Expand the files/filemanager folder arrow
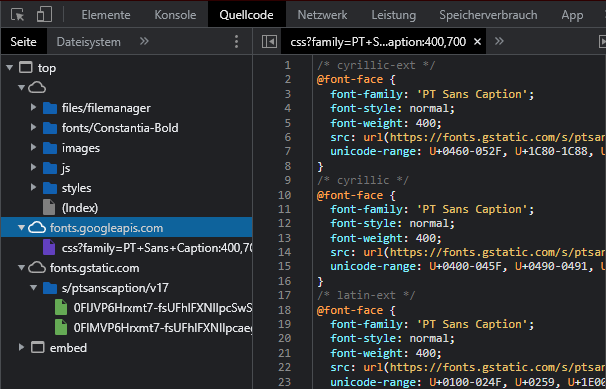Screen dimensions: 606x389 [34, 107]
